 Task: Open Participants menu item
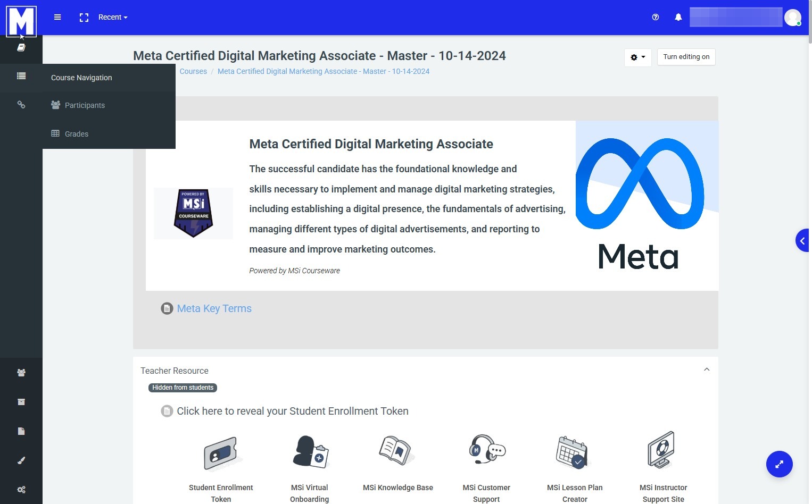[109, 105]
